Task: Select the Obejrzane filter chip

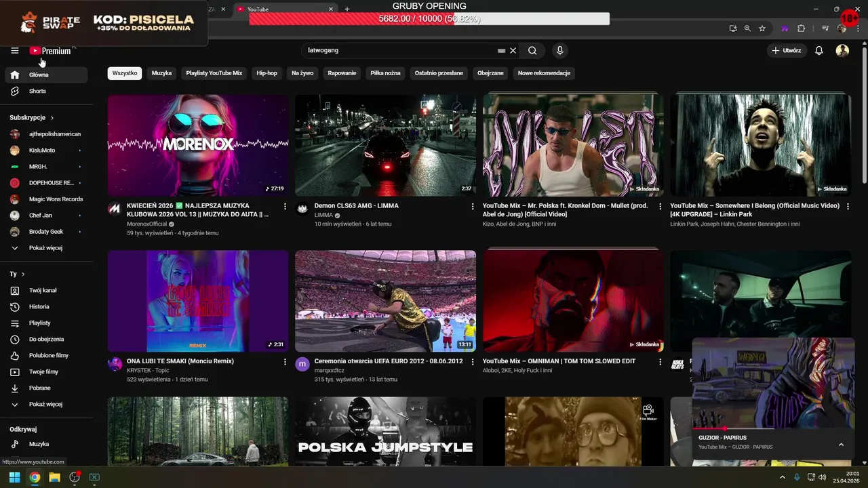Action: 490,73
